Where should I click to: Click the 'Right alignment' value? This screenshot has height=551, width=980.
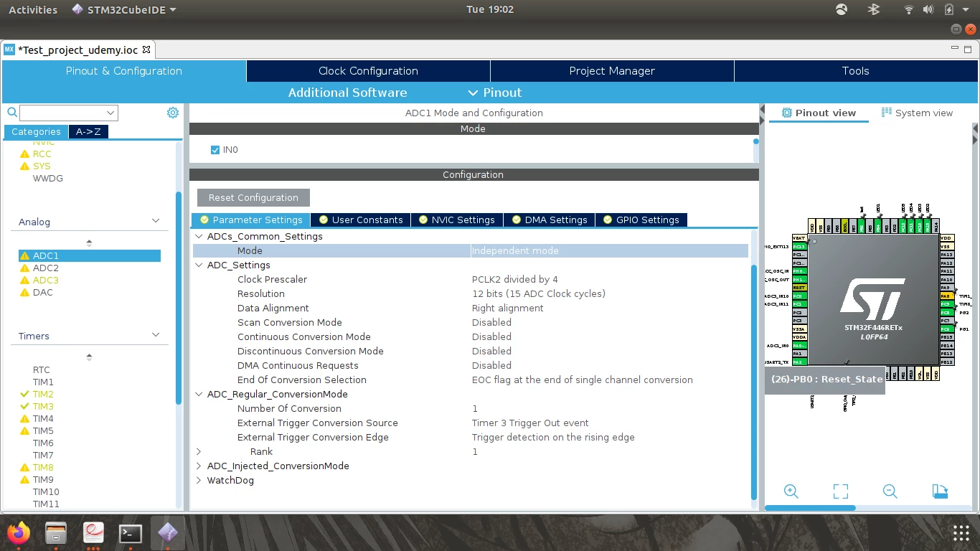(507, 308)
